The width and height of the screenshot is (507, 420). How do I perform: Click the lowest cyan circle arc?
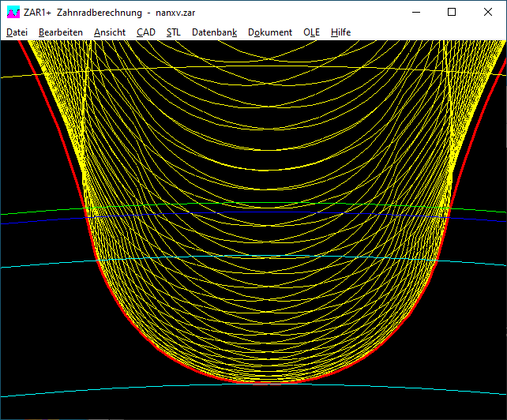(79, 391)
